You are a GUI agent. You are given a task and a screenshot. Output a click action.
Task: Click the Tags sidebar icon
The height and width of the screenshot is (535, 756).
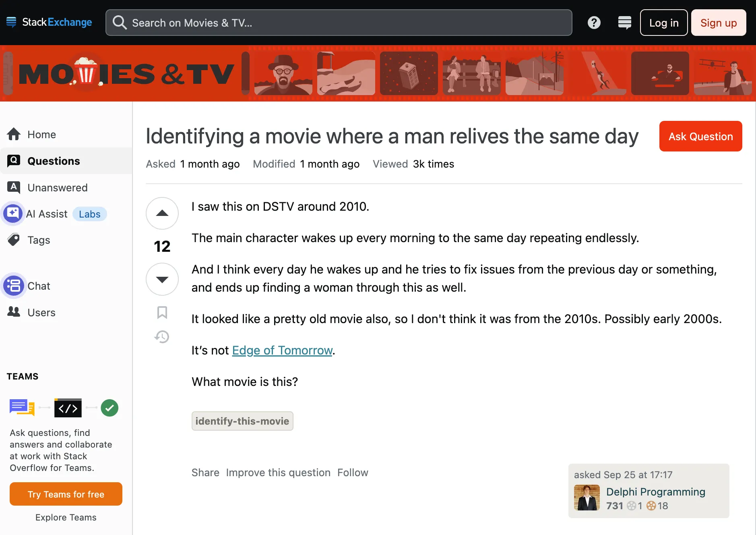(x=14, y=240)
